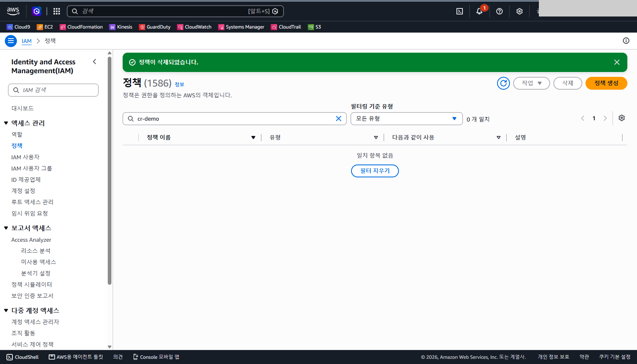
Task: Clear the cr-demo search text
Action: [x=339, y=119]
